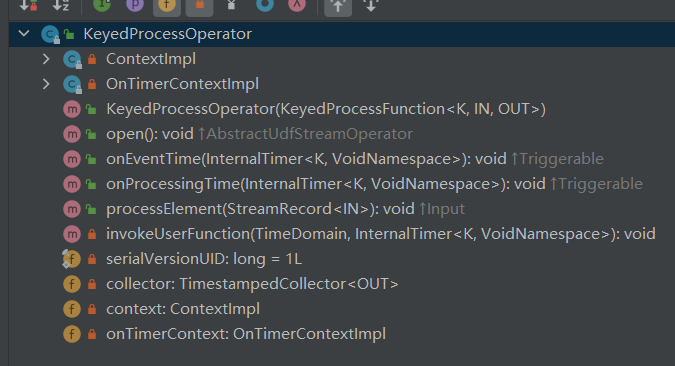The height and width of the screenshot is (366, 675).
Task: Expand the OnTimerContextImpl inner class
Action: click(x=46, y=84)
